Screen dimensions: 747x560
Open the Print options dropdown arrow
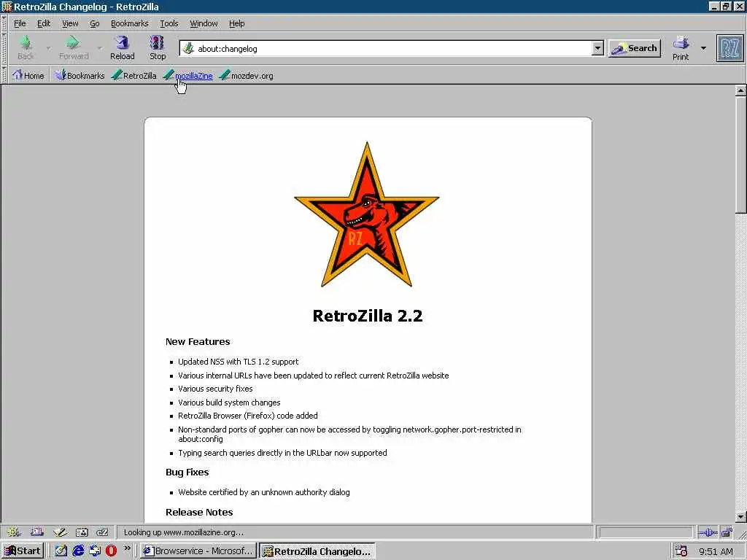coord(703,48)
